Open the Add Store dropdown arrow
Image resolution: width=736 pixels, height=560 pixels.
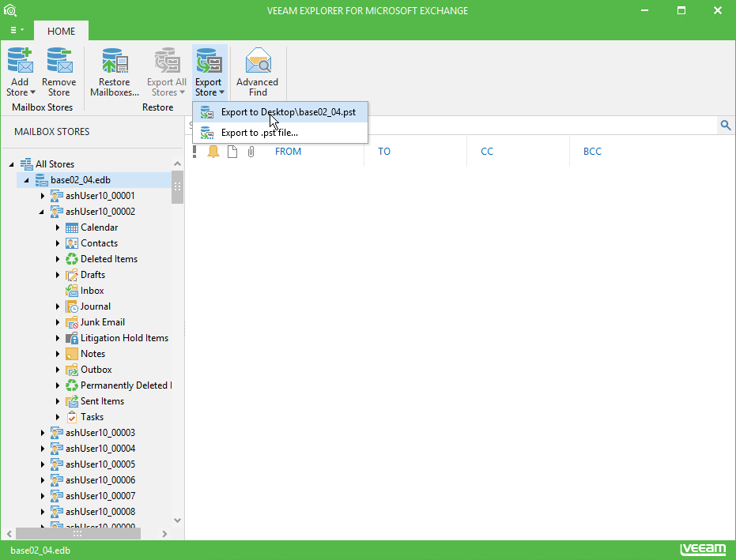click(33, 92)
